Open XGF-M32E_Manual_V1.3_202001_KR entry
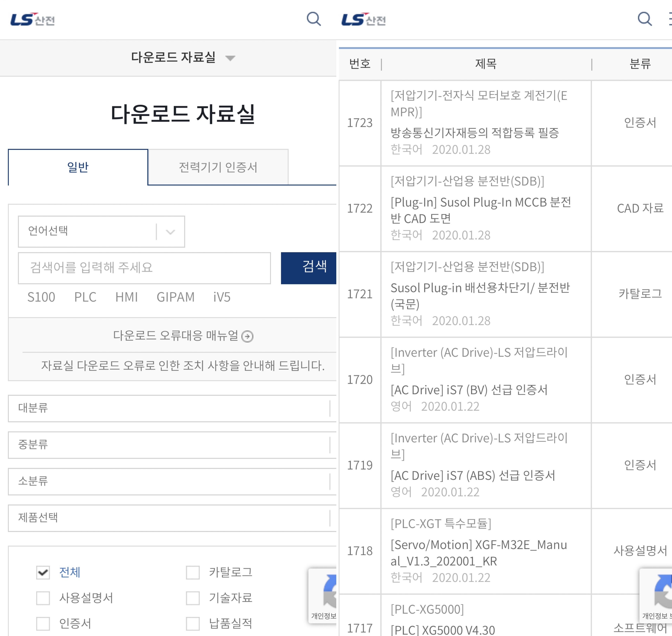 pos(479,553)
